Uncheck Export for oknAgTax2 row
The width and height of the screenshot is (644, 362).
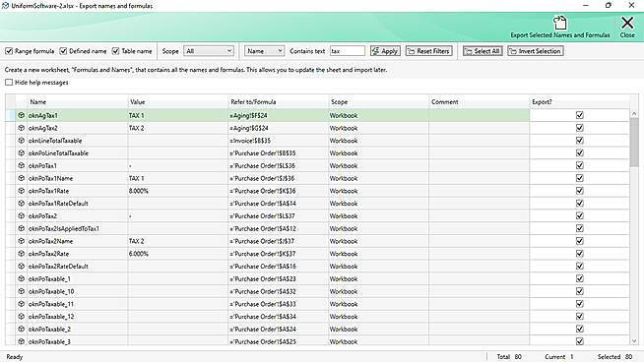click(x=580, y=128)
